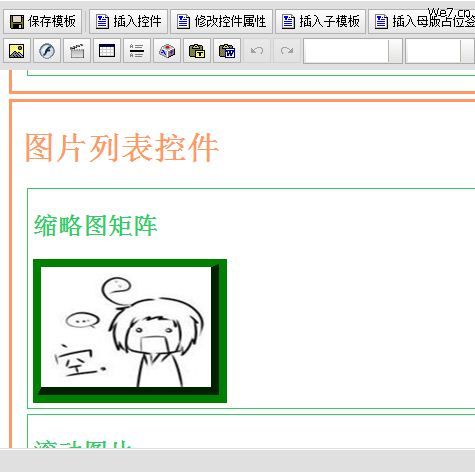
Task: Click 插入母版占位符 button
Action: (422, 22)
